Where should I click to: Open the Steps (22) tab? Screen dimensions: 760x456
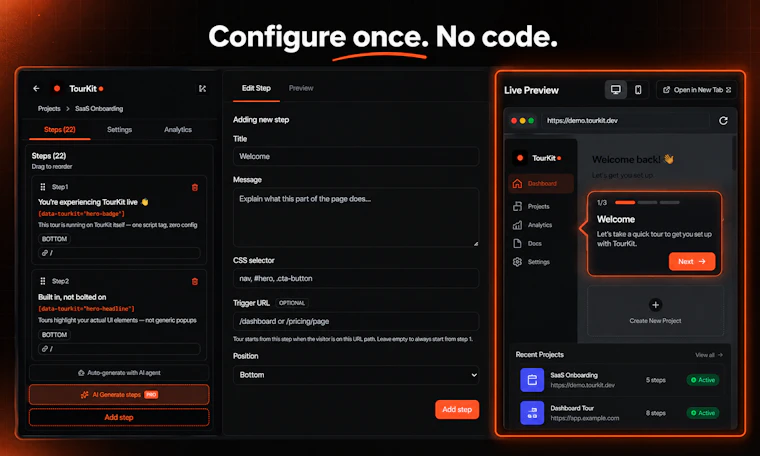[x=60, y=130]
